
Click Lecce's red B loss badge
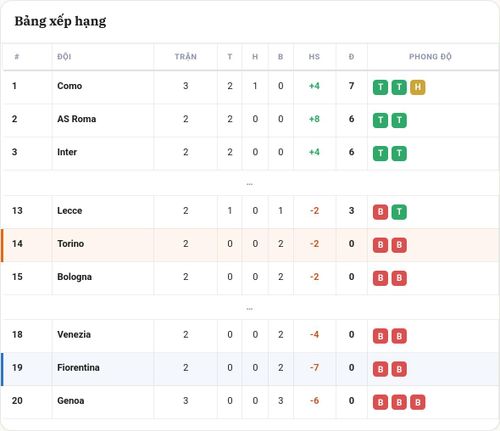tap(380, 212)
